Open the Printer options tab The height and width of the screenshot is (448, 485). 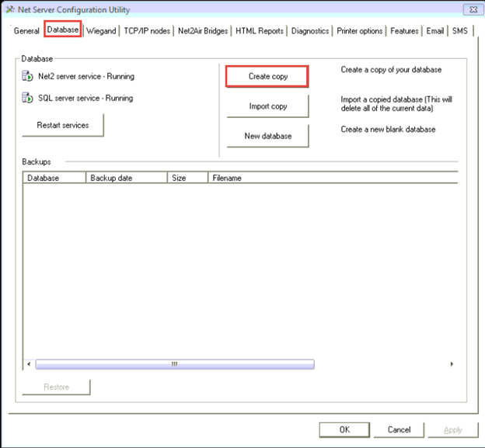(x=359, y=31)
